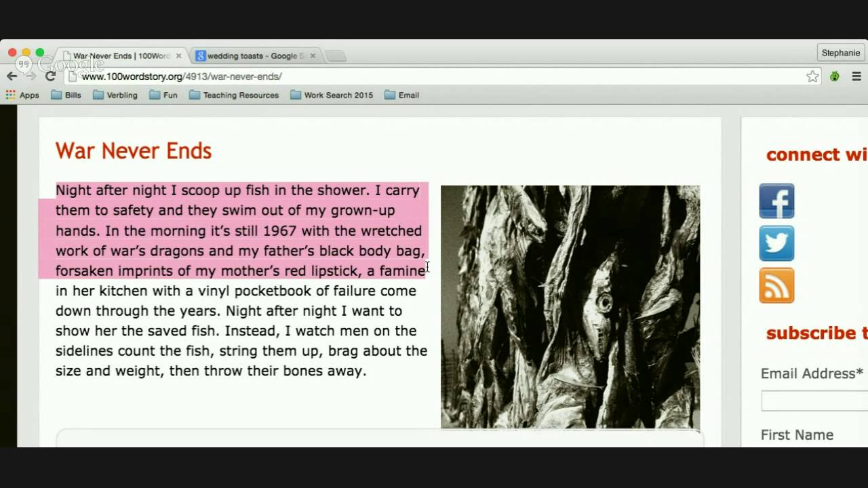Open the Bills bookmark folder
Image resolution: width=868 pixels, height=488 pixels.
pos(66,95)
